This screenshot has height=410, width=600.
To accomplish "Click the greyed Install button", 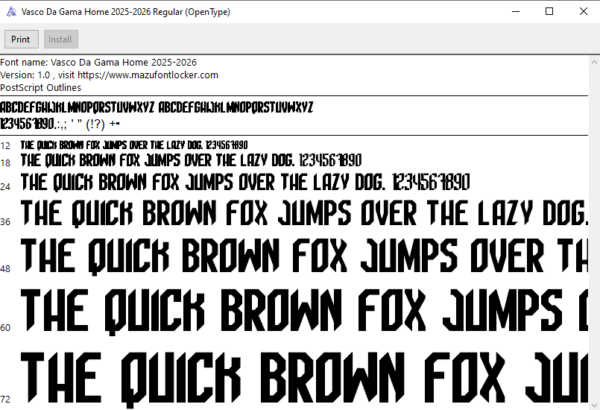I will coord(61,39).
